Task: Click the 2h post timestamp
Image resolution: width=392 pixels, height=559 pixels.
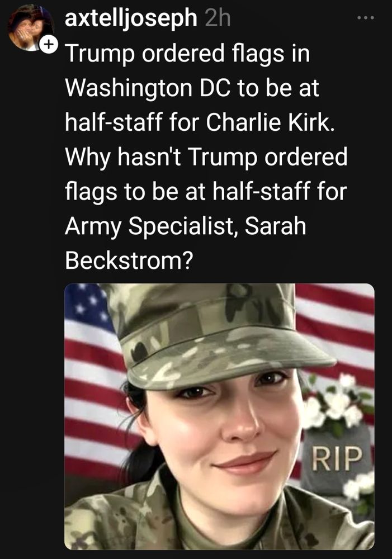Action: click(218, 18)
